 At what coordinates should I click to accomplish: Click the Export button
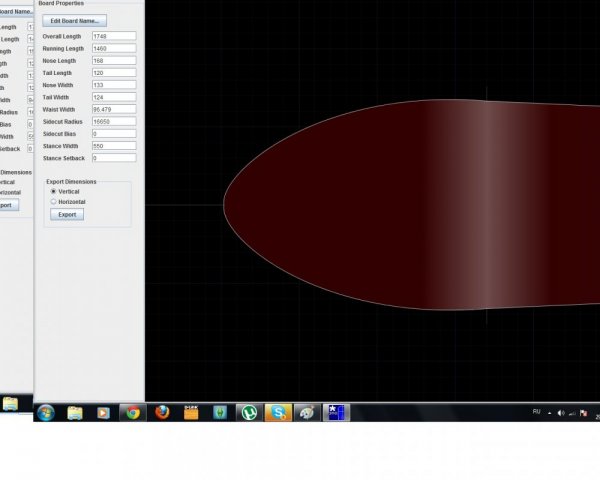click(x=67, y=214)
